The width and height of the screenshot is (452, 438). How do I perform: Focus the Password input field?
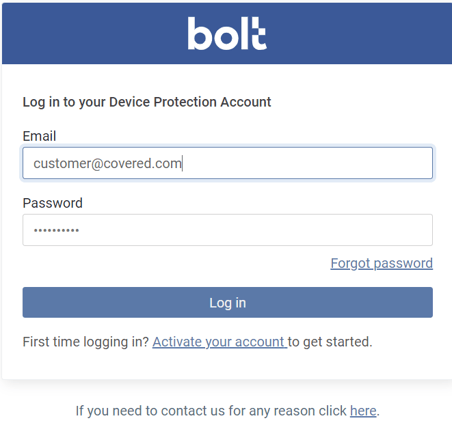coord(228,230)
